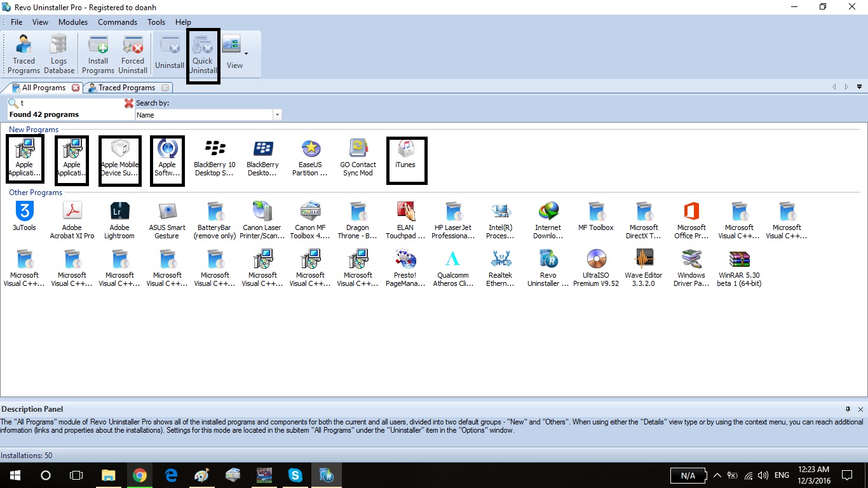This screenshot has height=488, width=868.
Task: Collapse the New Programs group header
Action: (34, 130)
